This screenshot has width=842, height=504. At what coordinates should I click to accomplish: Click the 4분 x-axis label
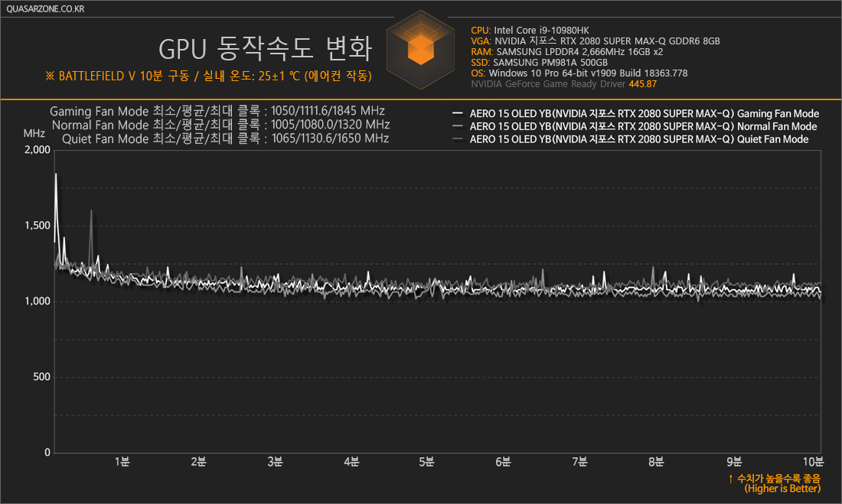click(352, 462)
